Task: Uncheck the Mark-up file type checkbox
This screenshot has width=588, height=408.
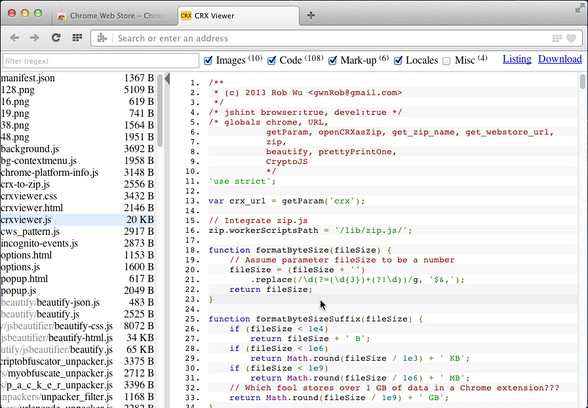Action: point(332,60)
